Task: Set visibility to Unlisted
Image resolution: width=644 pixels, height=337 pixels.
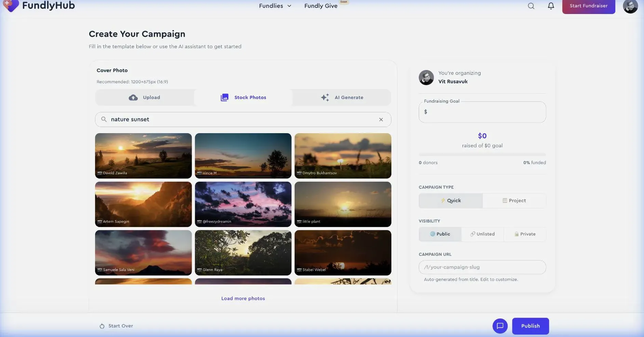Action: [x=482, y=234]
